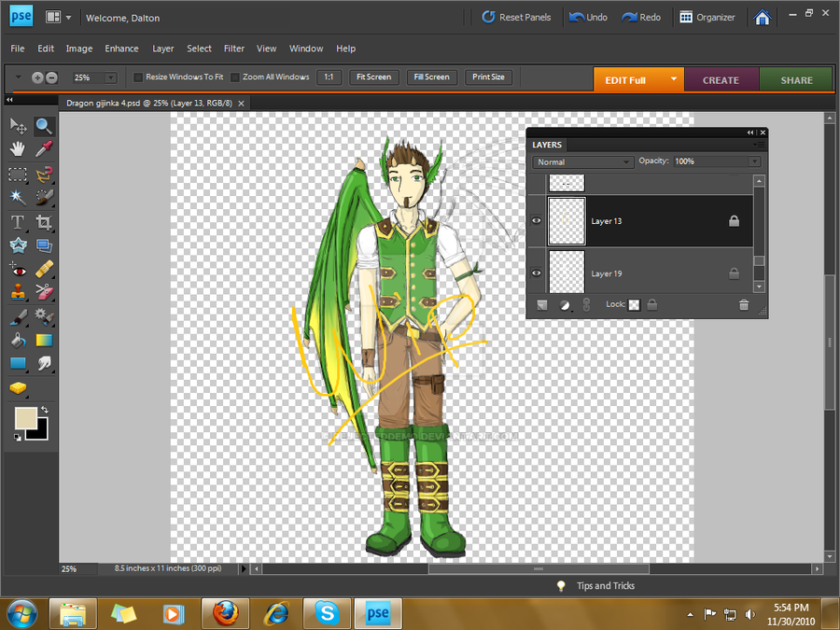Hide Layer 13 using its eye icon
Screen dimensions: 840x630
536,220
